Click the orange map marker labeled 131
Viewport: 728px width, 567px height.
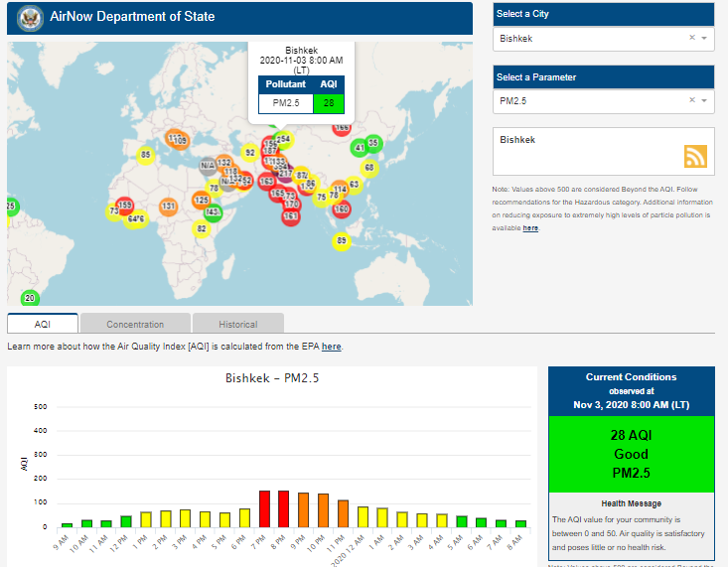coord(169,207)
